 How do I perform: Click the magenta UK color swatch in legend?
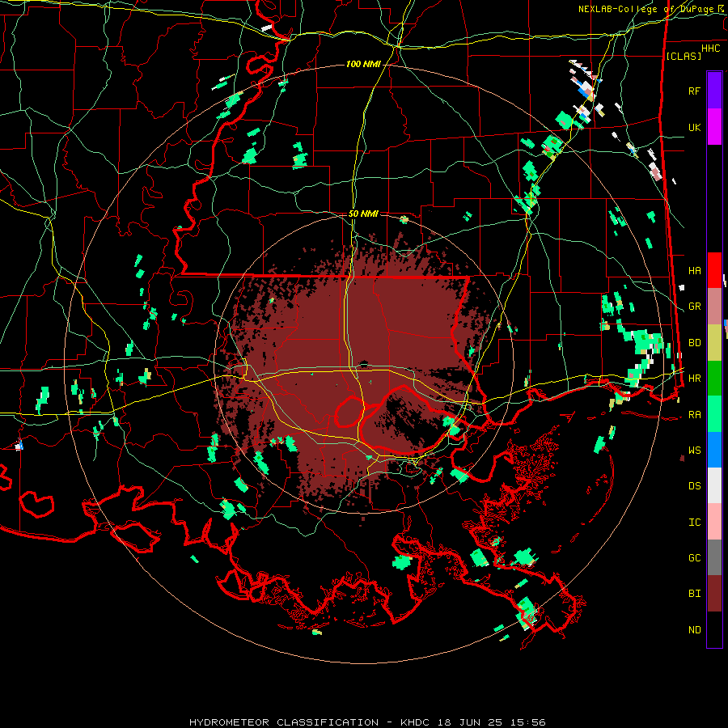point(714,127)
